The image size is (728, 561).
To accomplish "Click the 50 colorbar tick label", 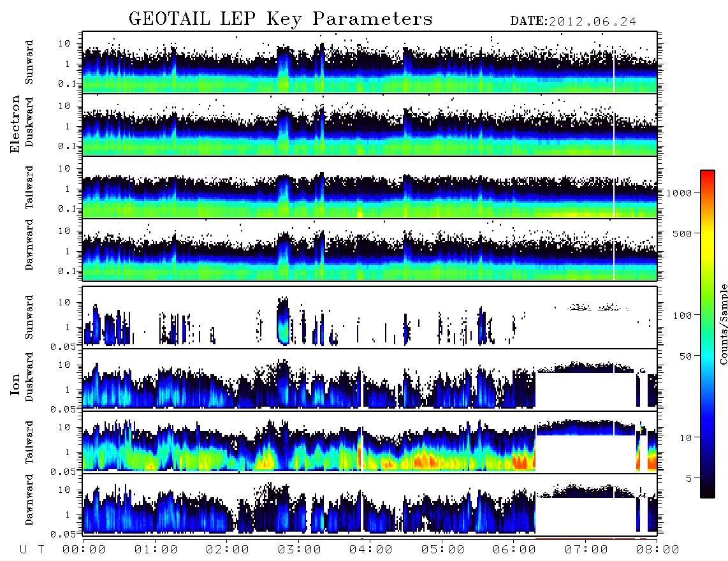I will 685,356.
